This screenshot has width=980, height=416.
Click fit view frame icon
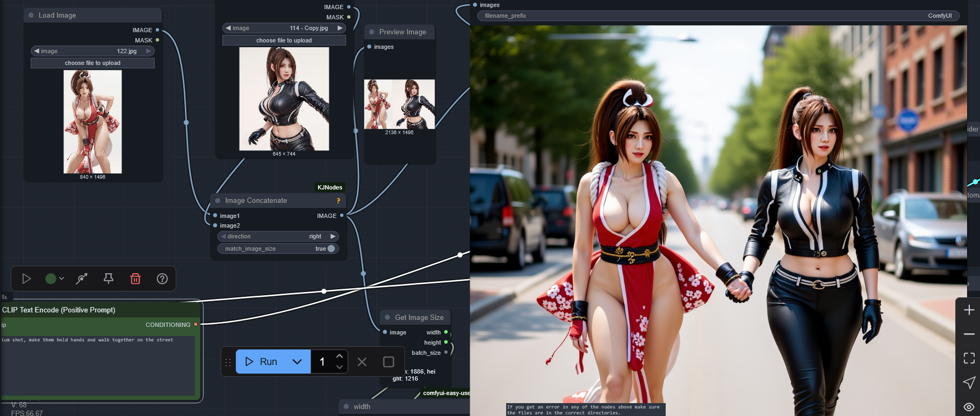[x=969, y=358]
